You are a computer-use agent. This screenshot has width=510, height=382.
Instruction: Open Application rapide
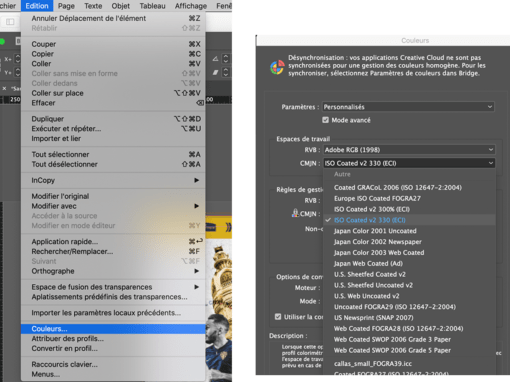pyautogui.click(x=113, y=241)
